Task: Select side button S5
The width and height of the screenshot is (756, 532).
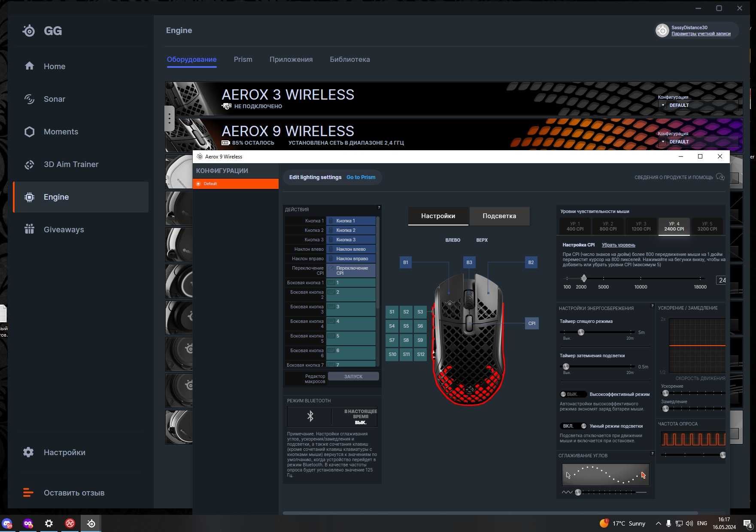Action: [x=406, y=326]
